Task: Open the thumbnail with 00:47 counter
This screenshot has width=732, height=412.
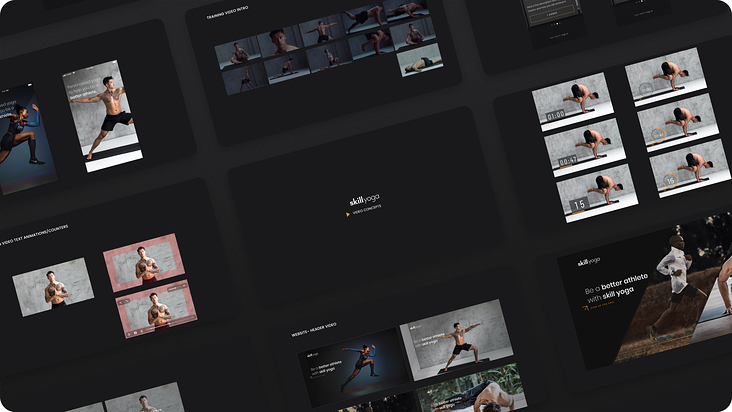Action: (585, 147)
